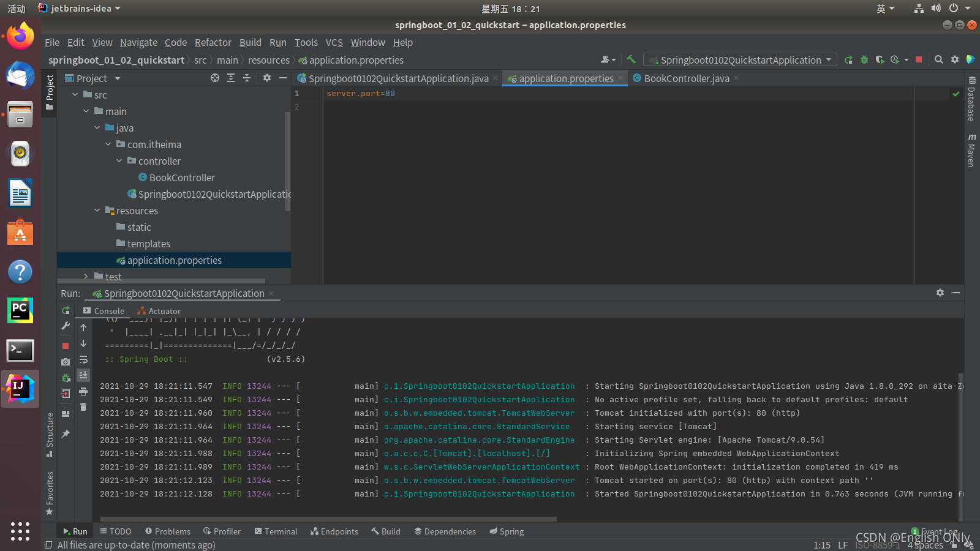The width and height of the screenshot is (980, 551).
Task: Toggle the Project side tool button
Action: pyautogui.click(x=50, y=93)
